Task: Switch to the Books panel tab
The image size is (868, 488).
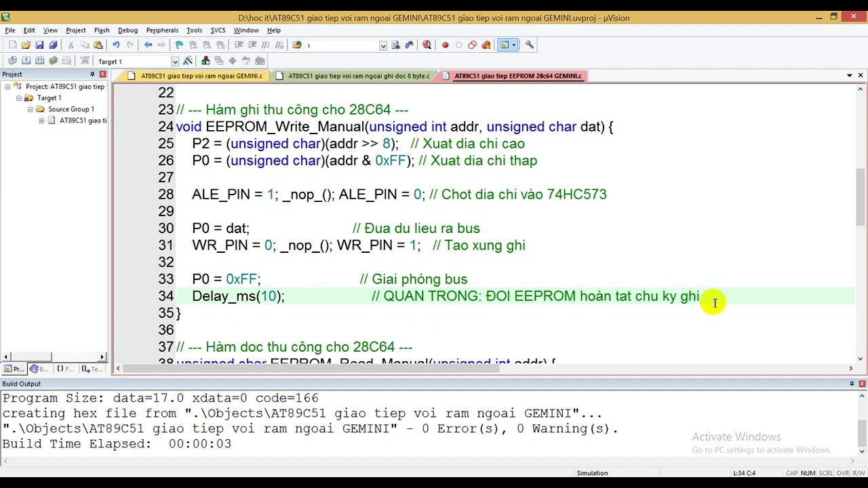Action: (39, 369)
